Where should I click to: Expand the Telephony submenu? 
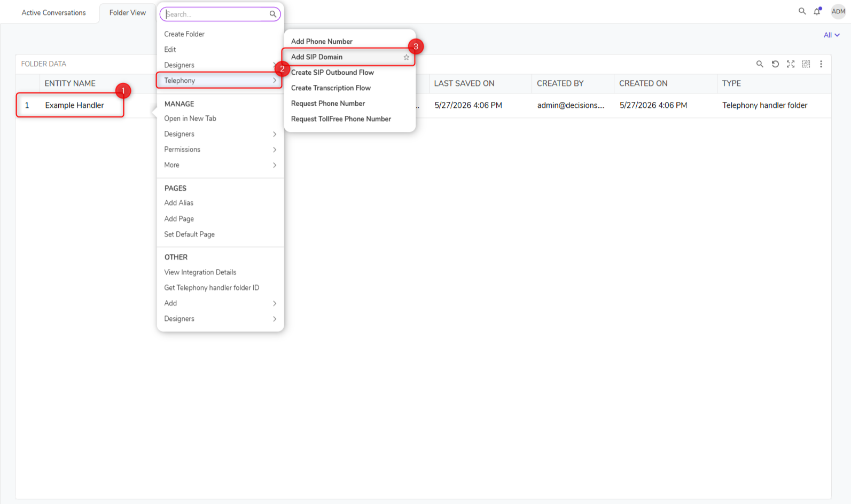click(x=220, y=81)
